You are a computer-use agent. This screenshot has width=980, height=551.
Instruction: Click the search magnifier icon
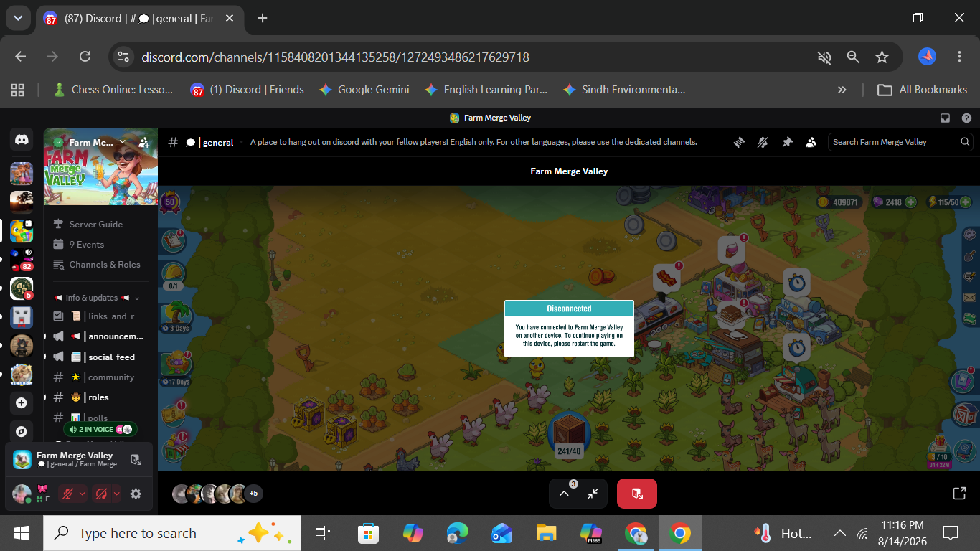click(965, 142)
